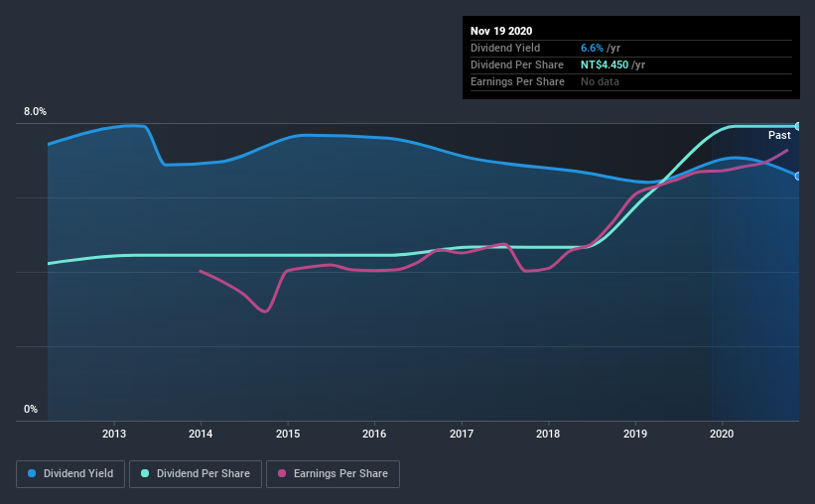Image resolution: width=815 pixels, height=504 pixels.
Task: Click the teal Dividend Per Share legend dot
Action: pos(145,473)
